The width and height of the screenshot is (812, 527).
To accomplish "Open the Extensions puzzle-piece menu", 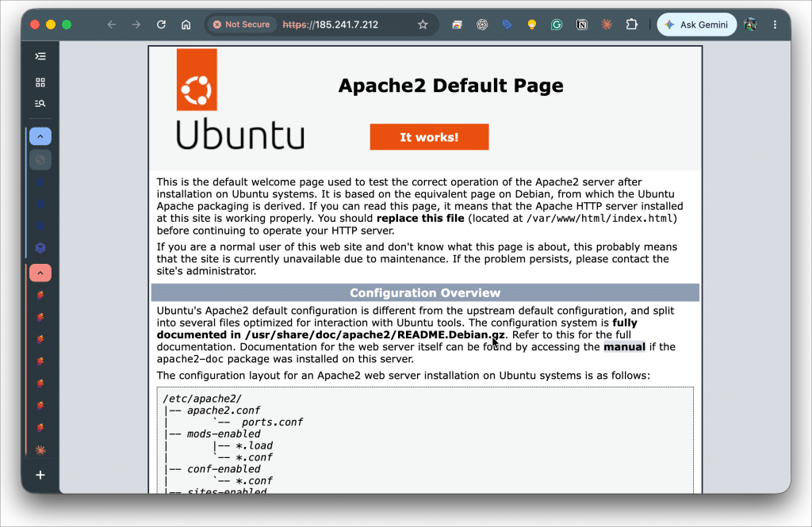I will pos(632,25).
